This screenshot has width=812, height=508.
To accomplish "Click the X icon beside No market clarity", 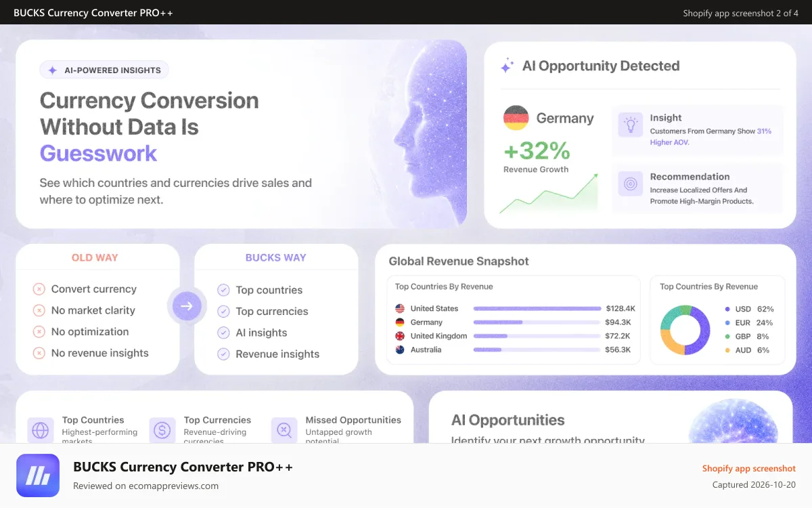I will click(39, 310).
